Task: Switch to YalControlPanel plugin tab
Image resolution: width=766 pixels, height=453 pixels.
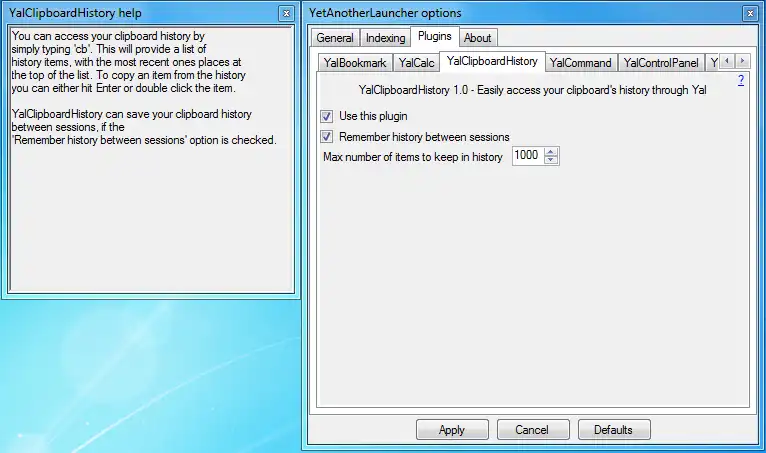Action: [x=661, y=63]
